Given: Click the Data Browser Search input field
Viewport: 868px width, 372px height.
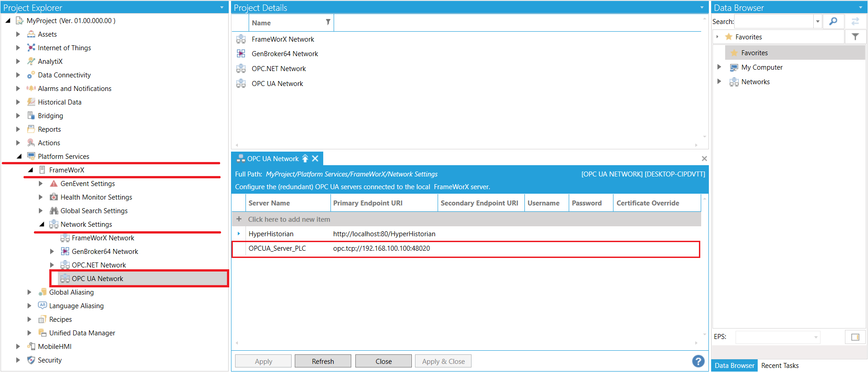Looking at the screenshot, I should click(774, 21).
